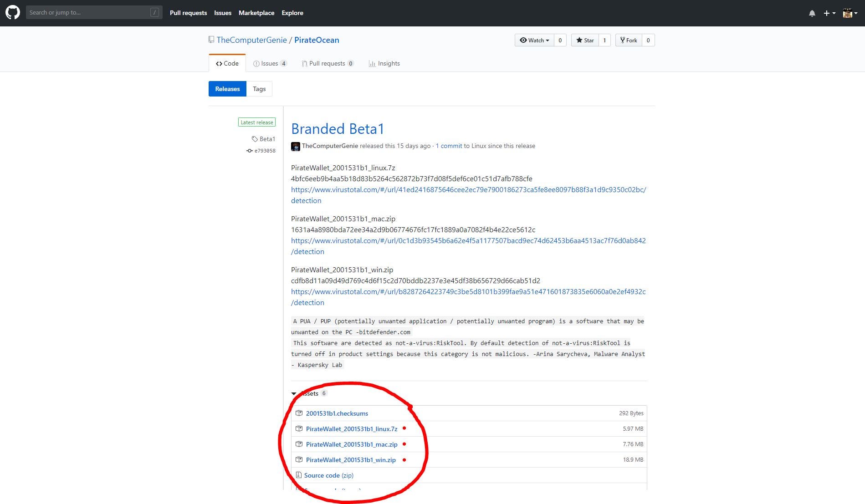Open the 1 commit link

tap(449, 146)
